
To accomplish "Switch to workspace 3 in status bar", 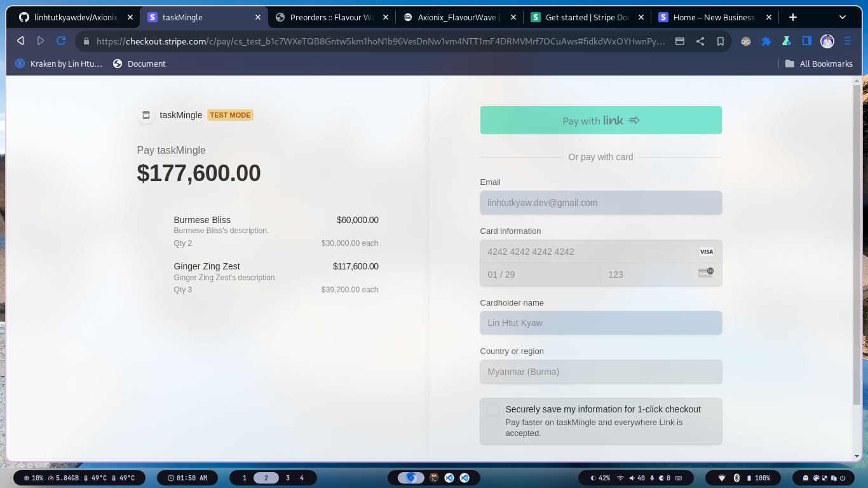I will 288,478.
